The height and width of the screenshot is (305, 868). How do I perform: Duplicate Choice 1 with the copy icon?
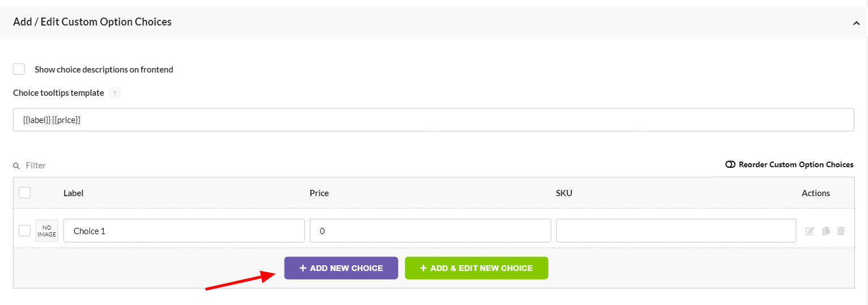826,231
